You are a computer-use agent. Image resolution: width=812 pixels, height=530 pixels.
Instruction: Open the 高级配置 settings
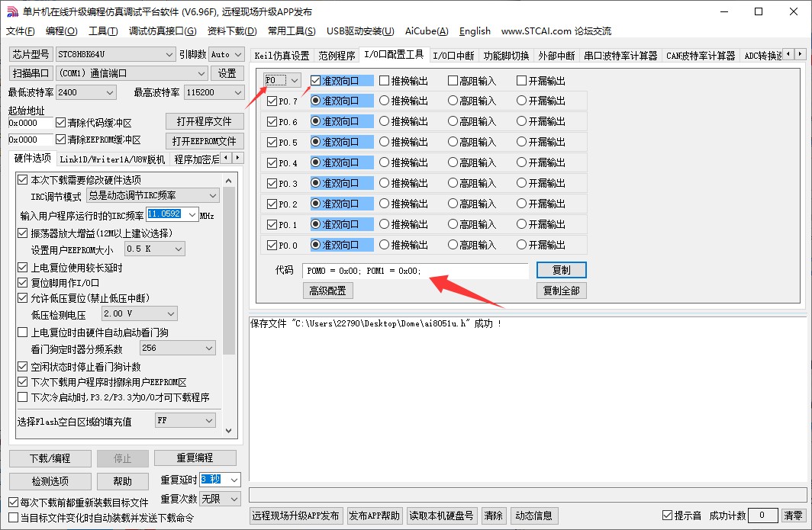pos(327,290)
